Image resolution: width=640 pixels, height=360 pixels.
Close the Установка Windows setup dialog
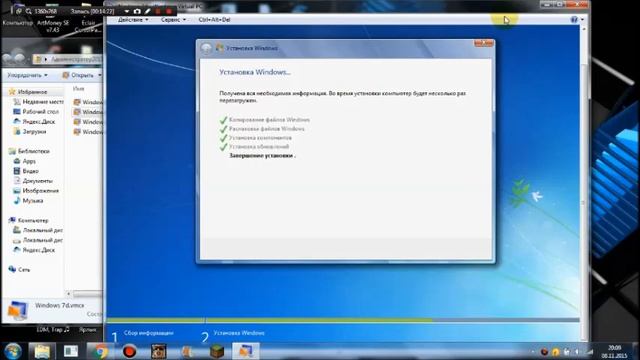pos(484,43)
